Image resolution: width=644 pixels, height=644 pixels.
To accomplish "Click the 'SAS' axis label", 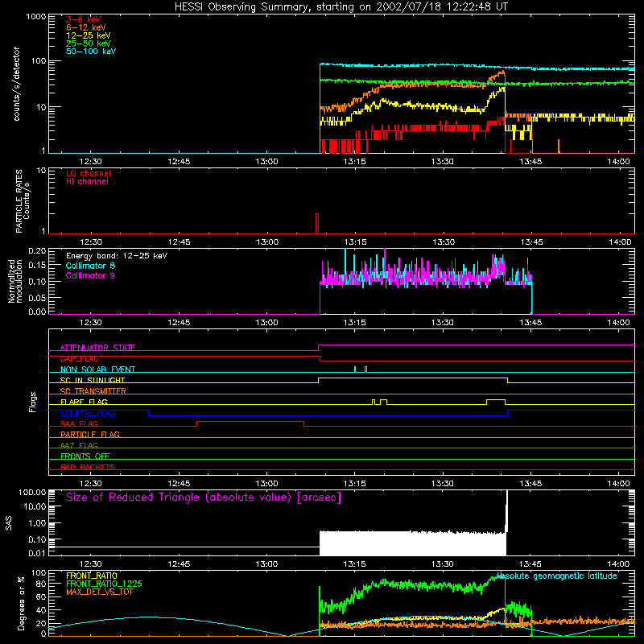I will 9,523.
